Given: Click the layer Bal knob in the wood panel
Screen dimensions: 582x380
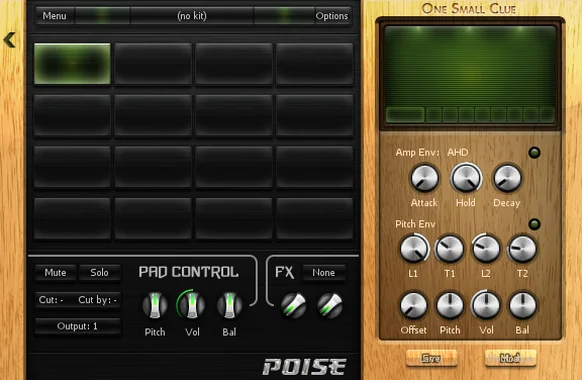Looking at the screenshot, I should tap(522, 306).
